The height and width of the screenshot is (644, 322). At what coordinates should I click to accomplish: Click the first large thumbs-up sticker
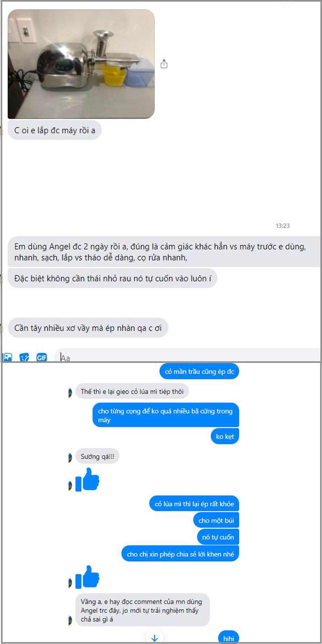(87, 479)
